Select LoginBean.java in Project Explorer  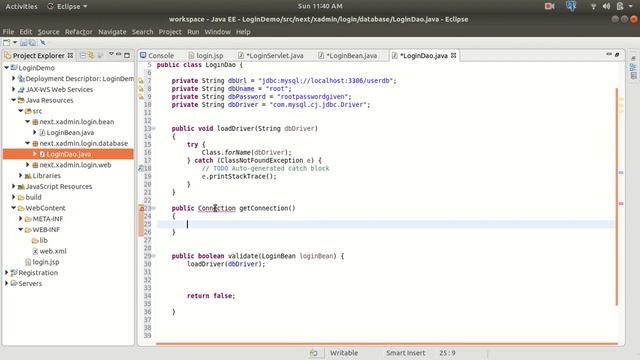coord(70,132)
